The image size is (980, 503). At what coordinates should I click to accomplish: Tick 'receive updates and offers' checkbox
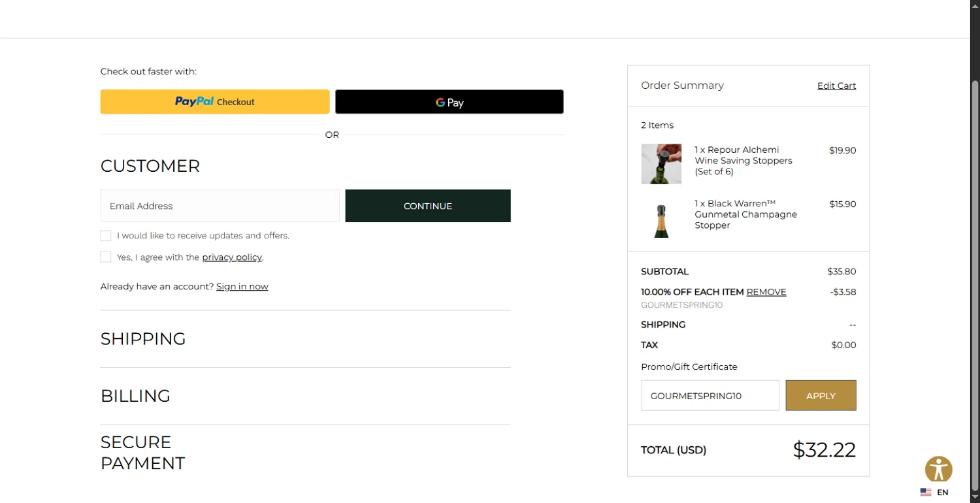point(106,236)
